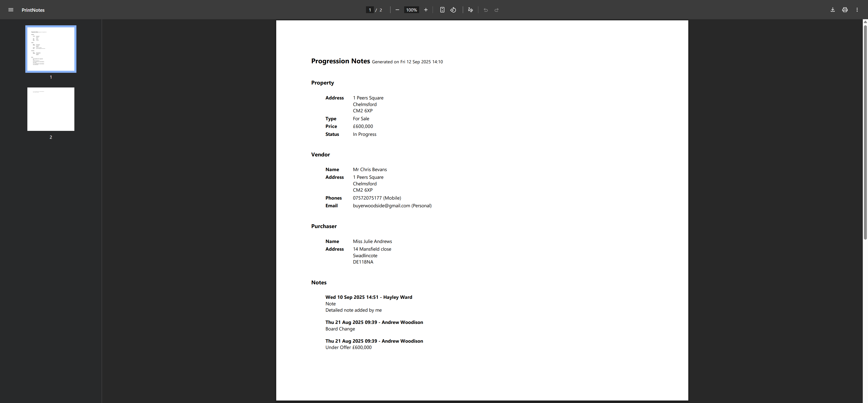The image size is (868, 403).
Task: Open the more actions three-dot menu
Action: [x=857, y=10]
